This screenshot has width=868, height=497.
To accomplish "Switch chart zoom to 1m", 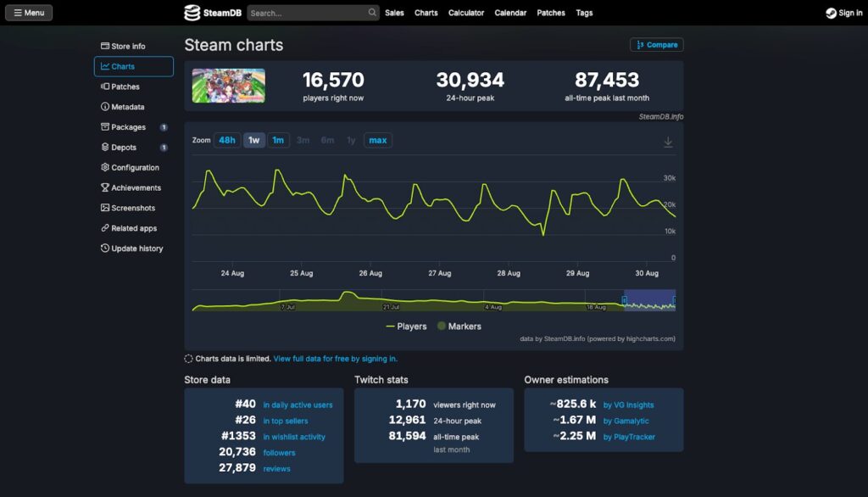I will [x=278, y=141].
